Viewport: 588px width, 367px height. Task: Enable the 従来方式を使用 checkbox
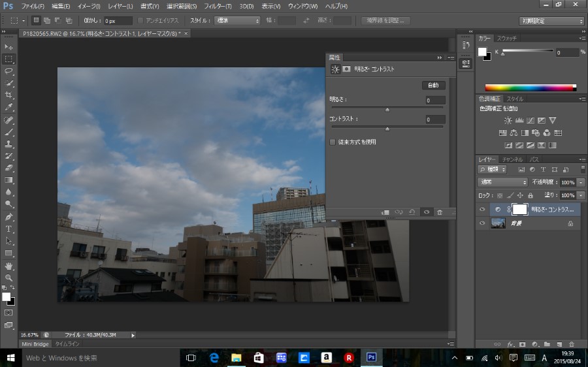[x=333, y=142]
